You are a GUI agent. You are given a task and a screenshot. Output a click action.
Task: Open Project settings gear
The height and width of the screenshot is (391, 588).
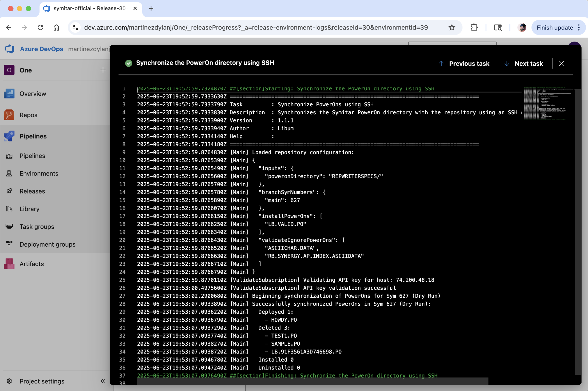point(9,381)
